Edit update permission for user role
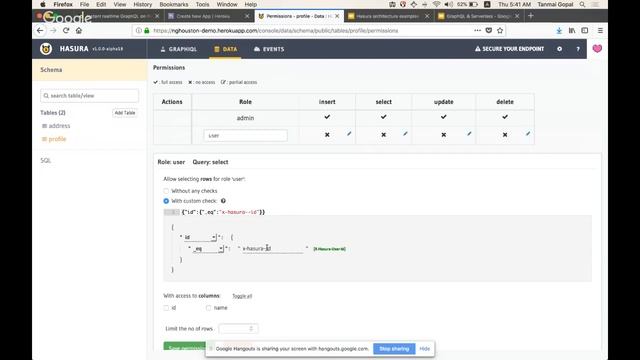 (469, 133)
